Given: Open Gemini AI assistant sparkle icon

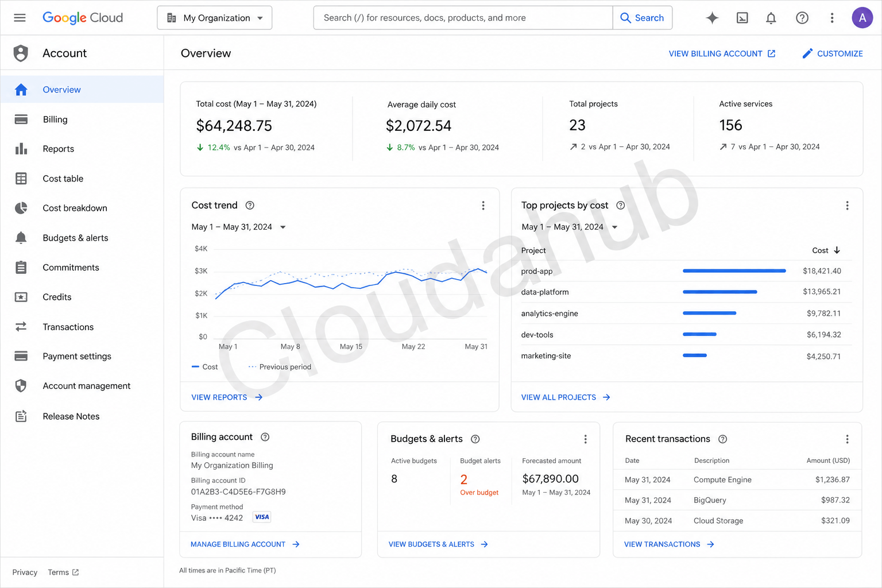Looking at the screenshot, I should coord(712,18).
